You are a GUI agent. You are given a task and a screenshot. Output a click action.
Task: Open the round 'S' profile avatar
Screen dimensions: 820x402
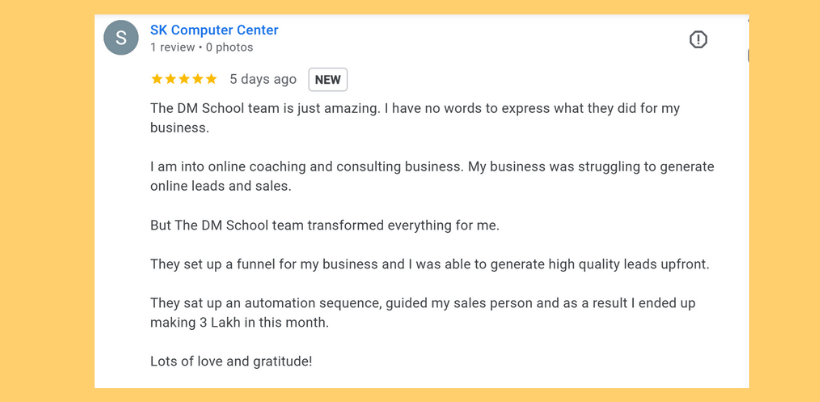[x=121, y=38]
